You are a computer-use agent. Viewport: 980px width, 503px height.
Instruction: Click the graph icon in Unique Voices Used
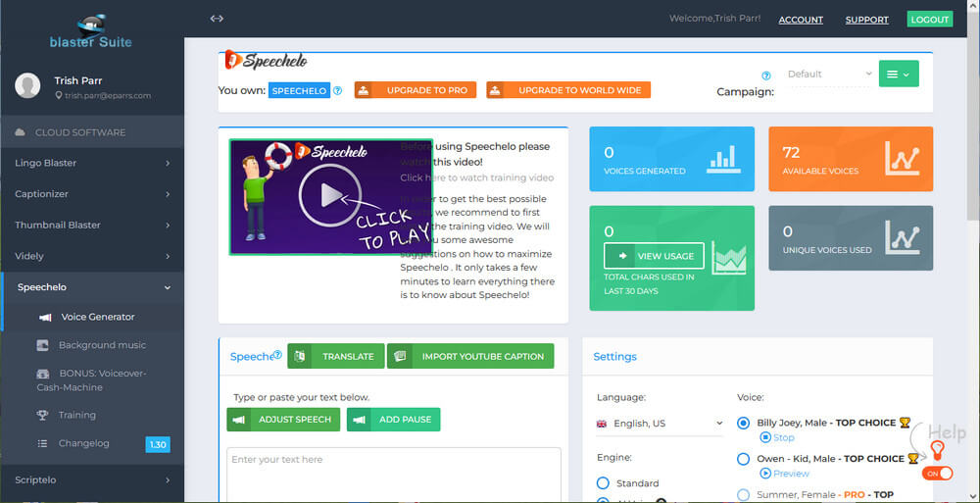902,237
